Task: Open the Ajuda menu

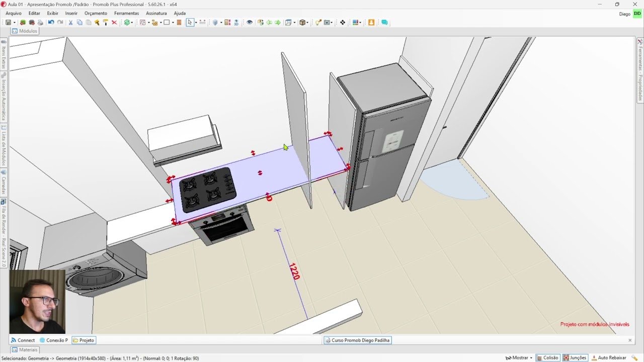Action: [x=180, y=13]
